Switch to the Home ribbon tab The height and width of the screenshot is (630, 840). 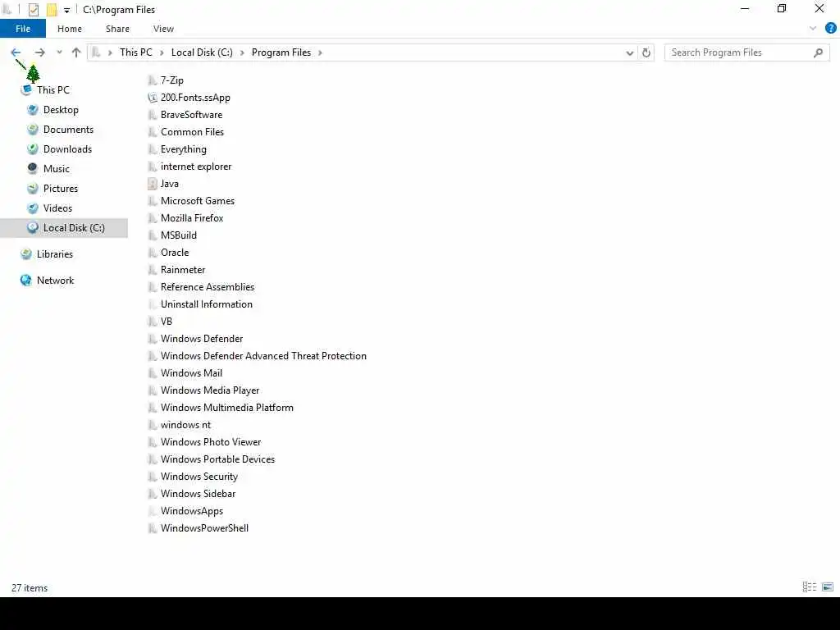tap(70, 29)
